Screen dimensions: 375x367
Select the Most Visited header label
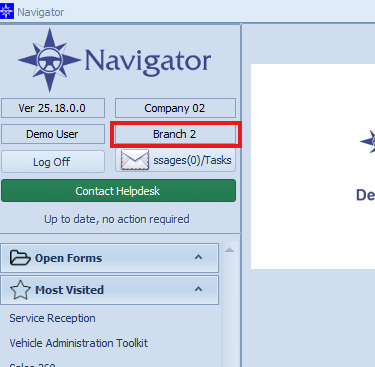(69, 290)
